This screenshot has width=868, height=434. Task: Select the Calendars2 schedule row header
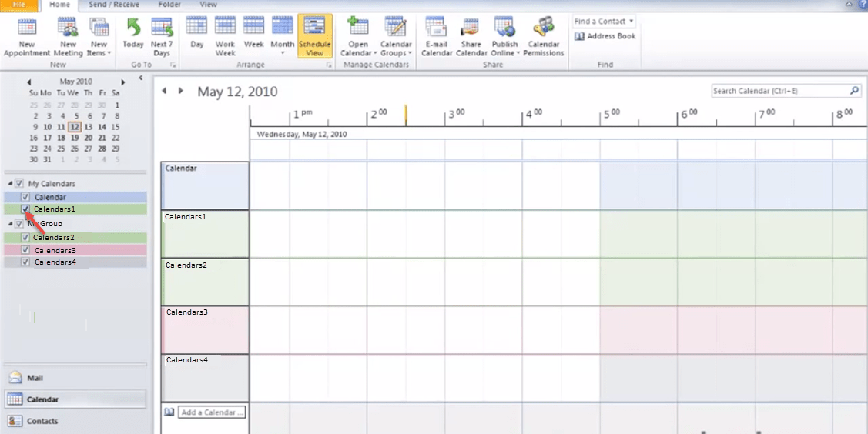[205, 282]
